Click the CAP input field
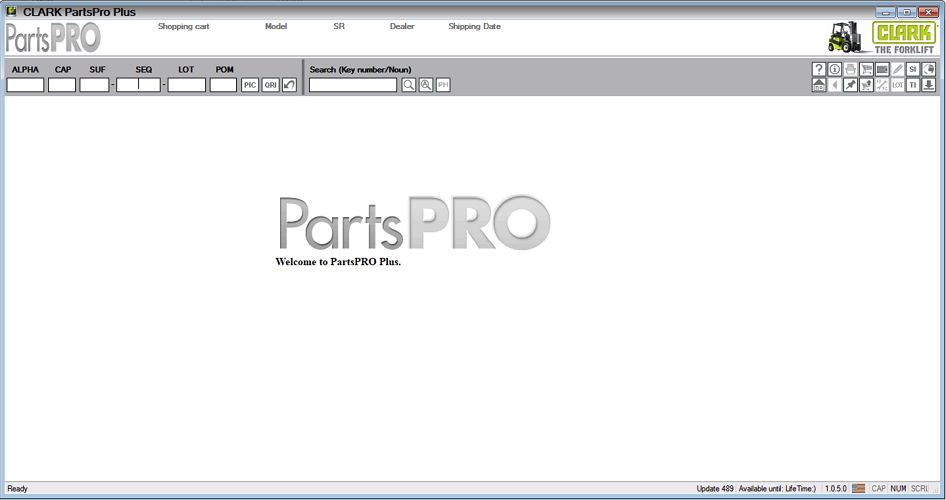 pyautogui.click(x=62, y=85)
